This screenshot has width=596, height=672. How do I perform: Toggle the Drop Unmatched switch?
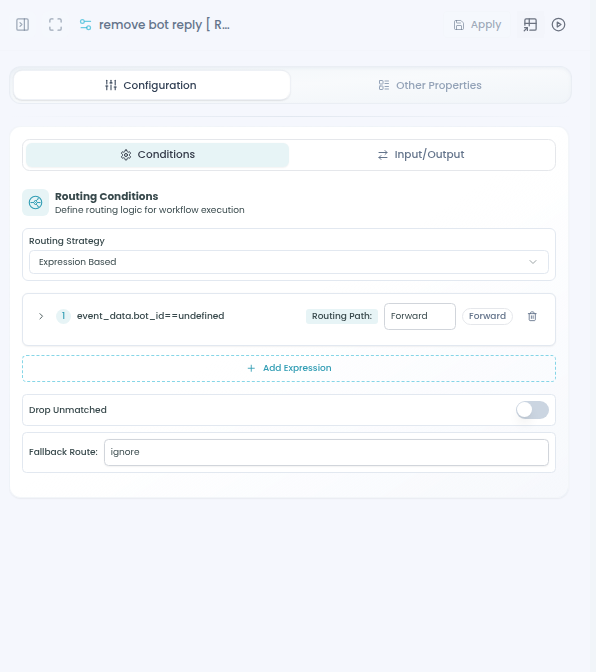[x=532, y=410]
